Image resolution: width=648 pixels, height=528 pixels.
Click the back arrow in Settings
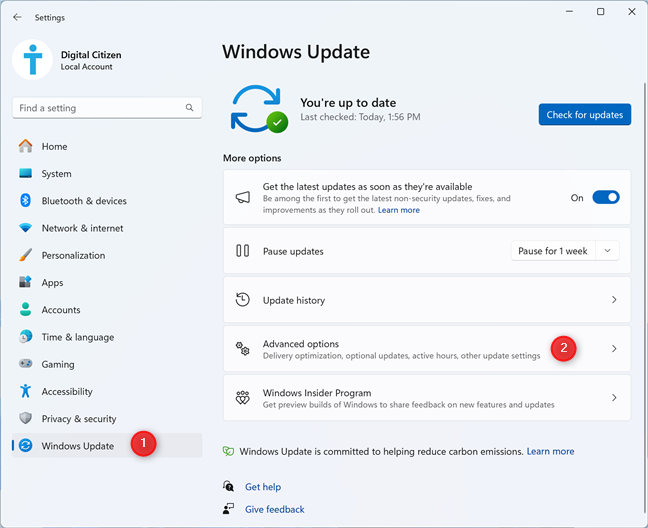17,17
